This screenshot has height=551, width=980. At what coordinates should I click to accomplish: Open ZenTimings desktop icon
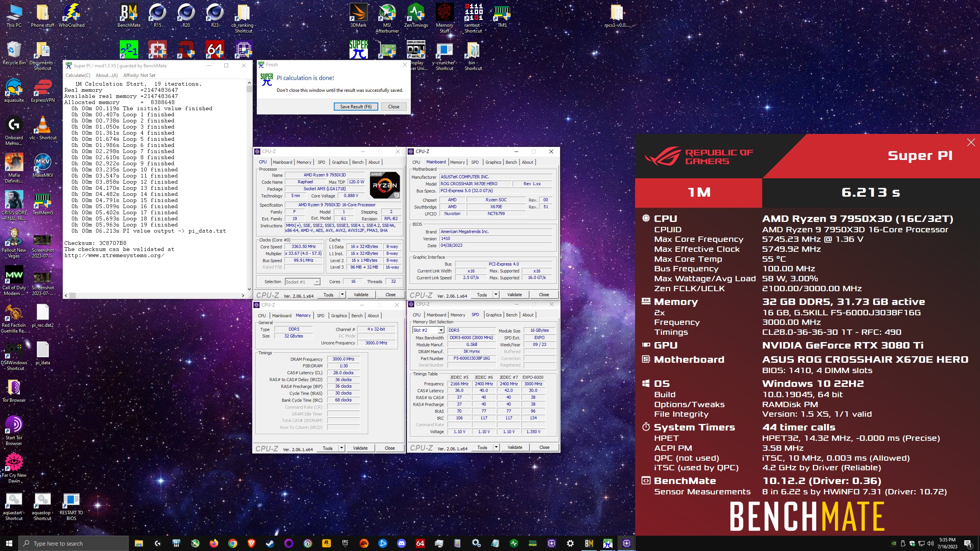pos(416,16)
